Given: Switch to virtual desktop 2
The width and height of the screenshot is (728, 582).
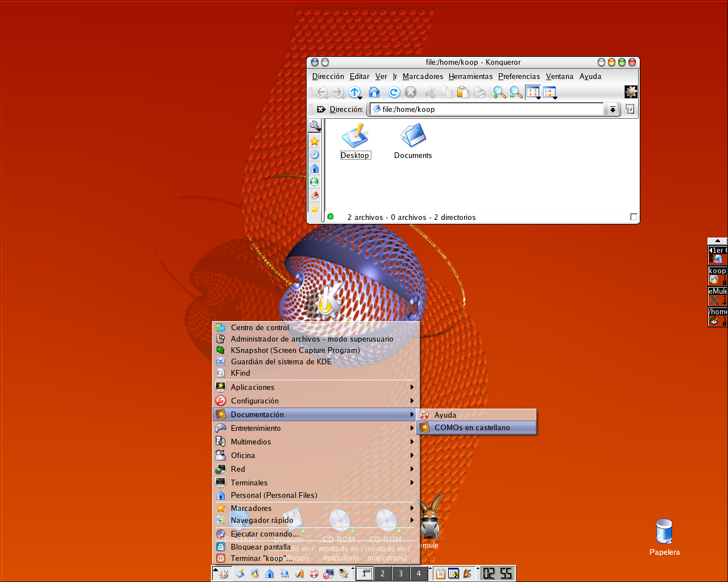Looking at the screenshot, I should pyautogui.click(x=382, y=573).
